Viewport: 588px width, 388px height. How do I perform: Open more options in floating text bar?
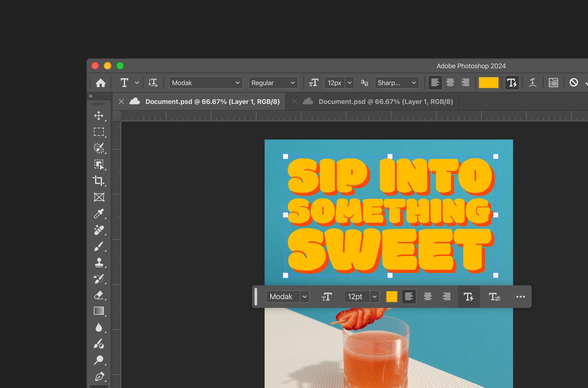[x=520, y=297]
